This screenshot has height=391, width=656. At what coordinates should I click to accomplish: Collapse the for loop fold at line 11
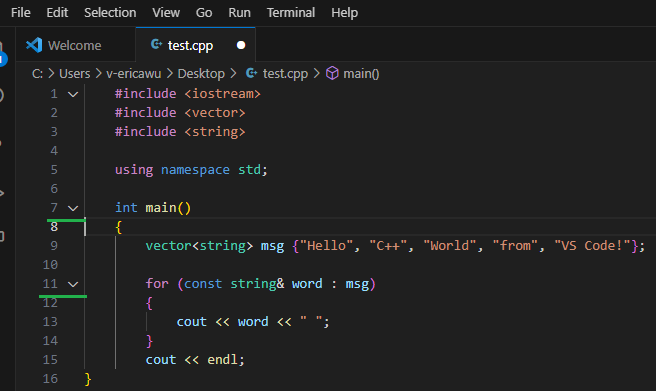(73, 284)
